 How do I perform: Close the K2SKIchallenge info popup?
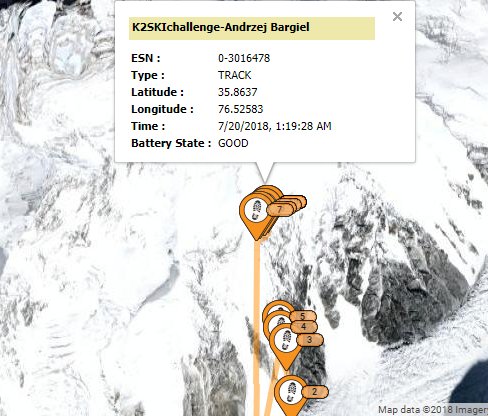(397, 16)
